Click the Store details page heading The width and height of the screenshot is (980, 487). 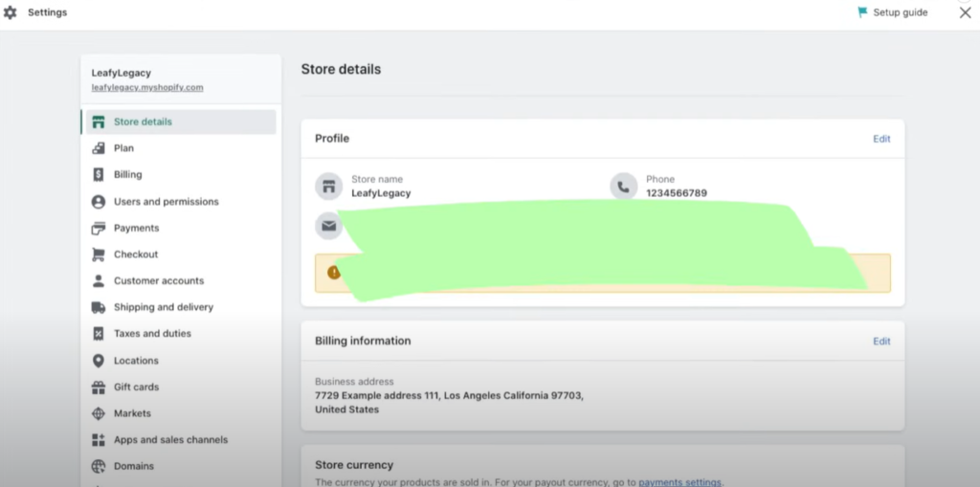[342, 70]
